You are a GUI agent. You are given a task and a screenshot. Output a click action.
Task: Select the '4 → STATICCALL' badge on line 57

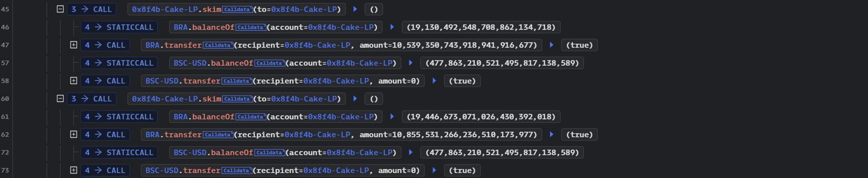pyautogui.click(x=119, y=63)
